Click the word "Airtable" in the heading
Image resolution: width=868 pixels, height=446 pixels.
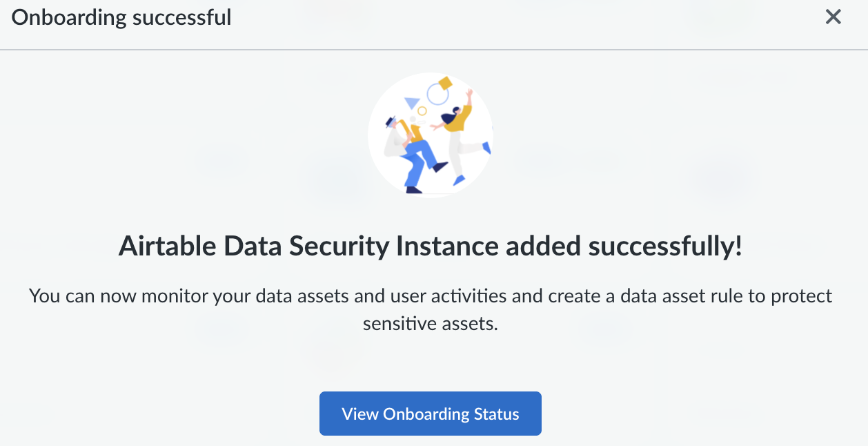(166, 246)
